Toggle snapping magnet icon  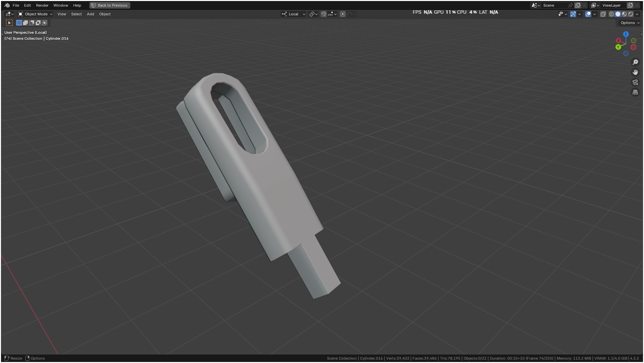click(323, 14)
